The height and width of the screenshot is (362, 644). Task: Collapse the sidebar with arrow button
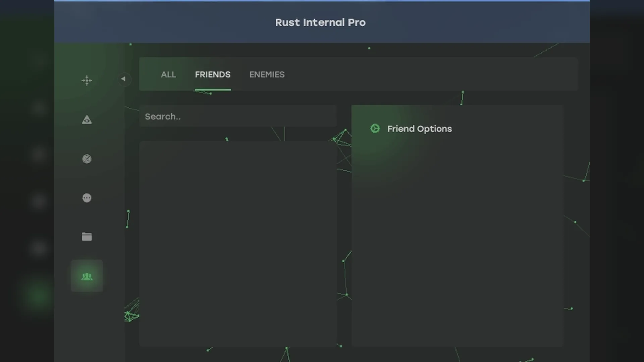pos(123,79)
